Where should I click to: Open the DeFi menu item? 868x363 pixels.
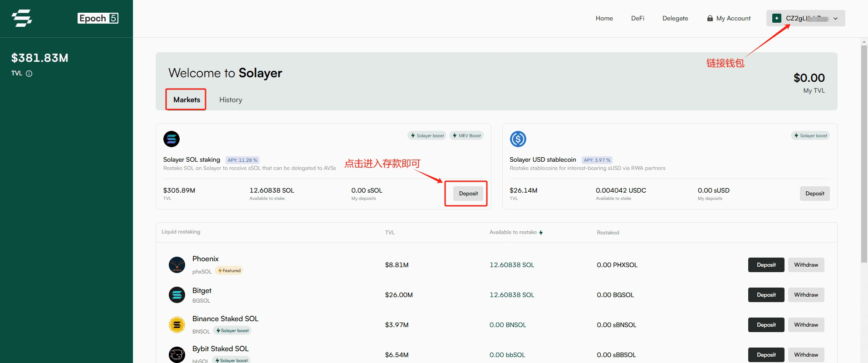638,18
